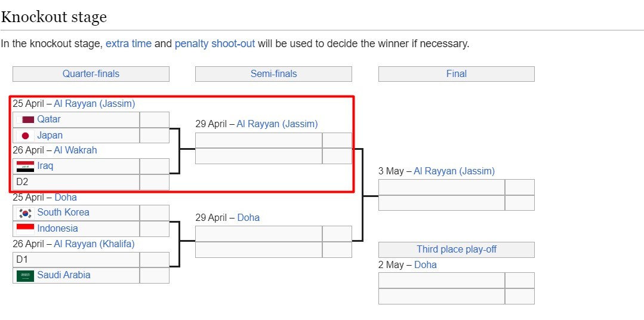Open the Third place play-off link

456,250
